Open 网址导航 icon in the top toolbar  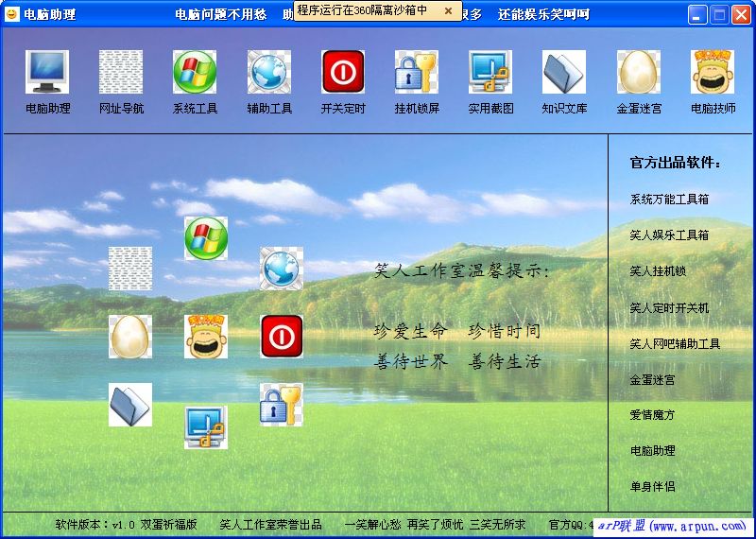pos(121,72)
